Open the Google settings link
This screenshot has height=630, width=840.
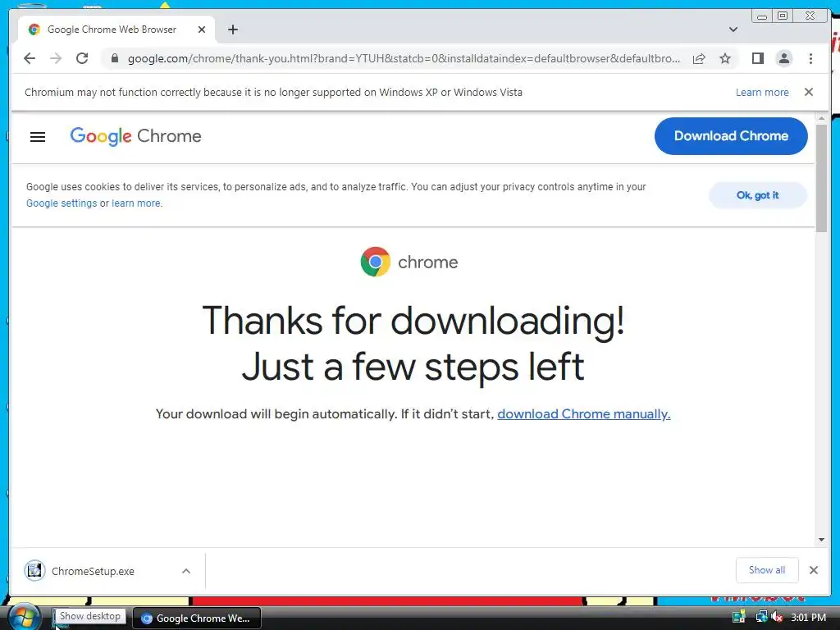click(62, 203)
